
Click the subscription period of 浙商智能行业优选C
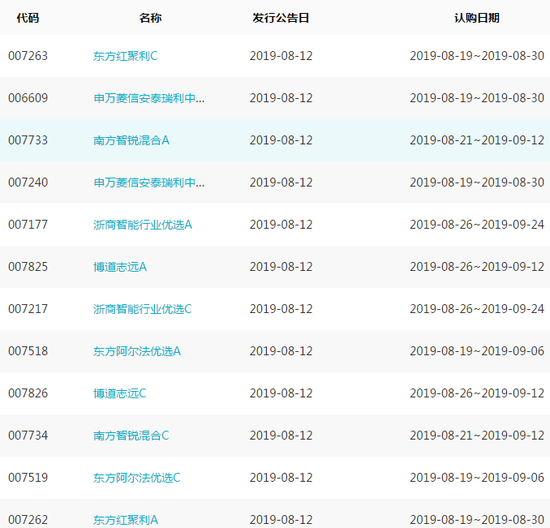(477, 309)
